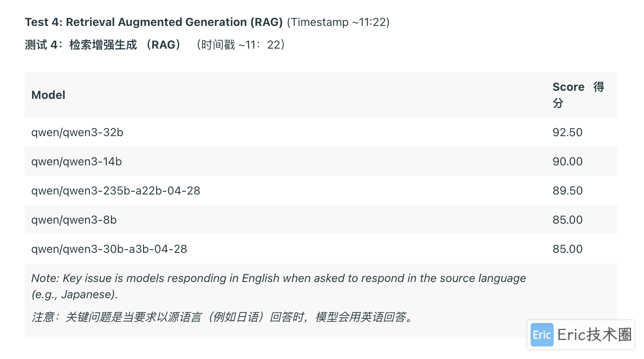The width and height of the screenshot is (644, 359).
Task: Click the Score 得分 column header
Action: coord(578,95)
